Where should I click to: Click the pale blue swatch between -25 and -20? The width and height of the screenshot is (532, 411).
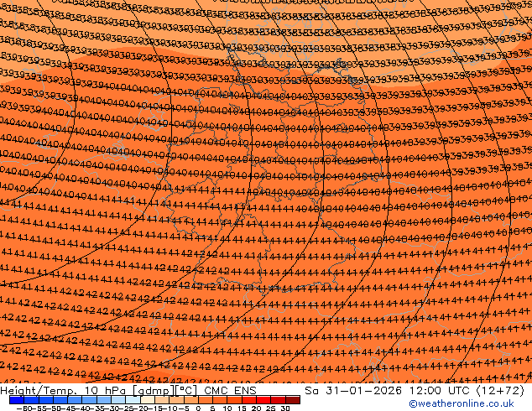click(x=133, y=400)
